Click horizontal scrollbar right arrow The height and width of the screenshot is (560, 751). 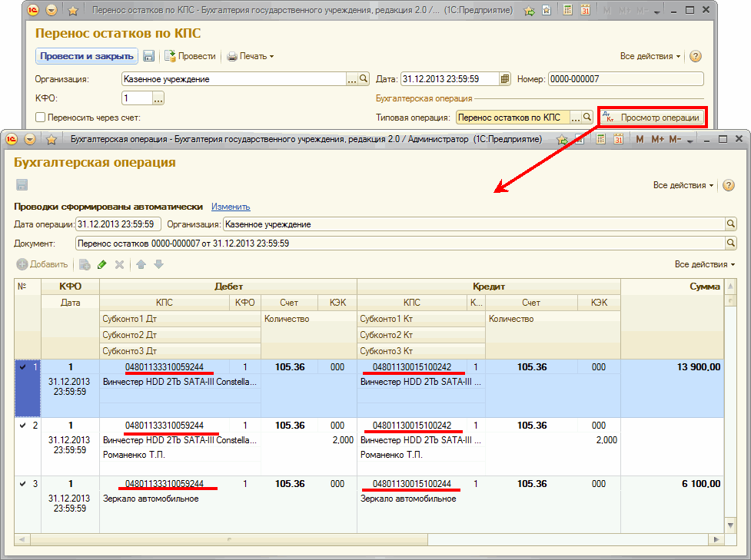point(716,539)
